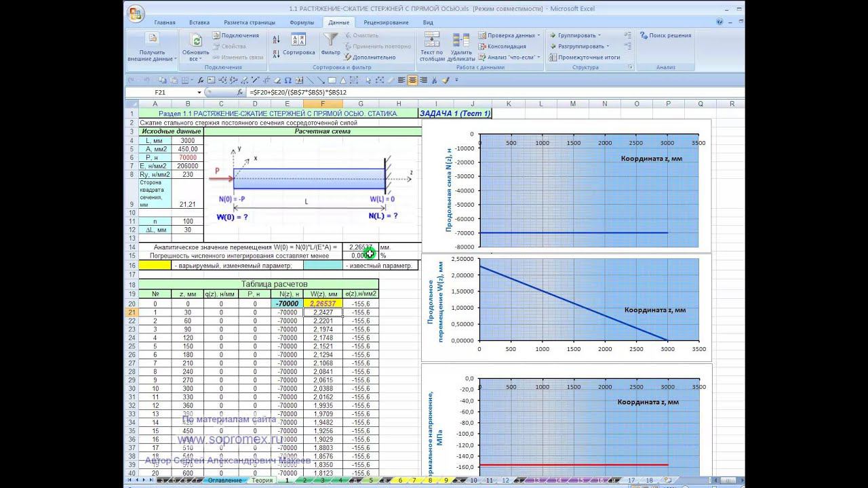Screen dimensions: 868x488
Task: Click the cell B4 value 3000
Action: (x=188, y=140)
